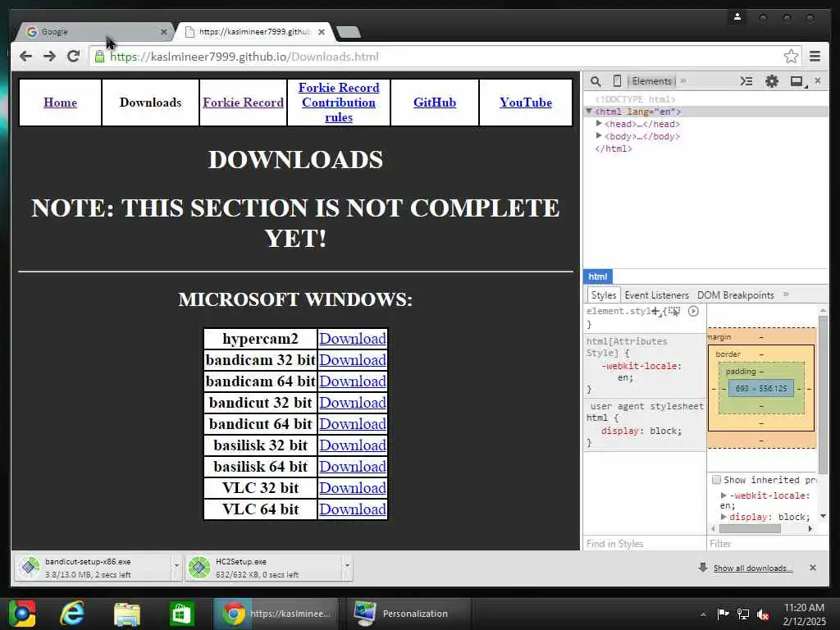The height and width of the screenshot is (630, 840).
Task: Show more DevTools panels chevron next to Elements
Action: 683,81
